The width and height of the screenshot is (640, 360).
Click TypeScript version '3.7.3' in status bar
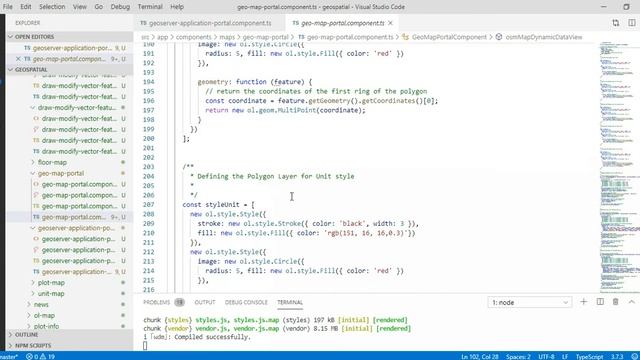coord(617,357)
